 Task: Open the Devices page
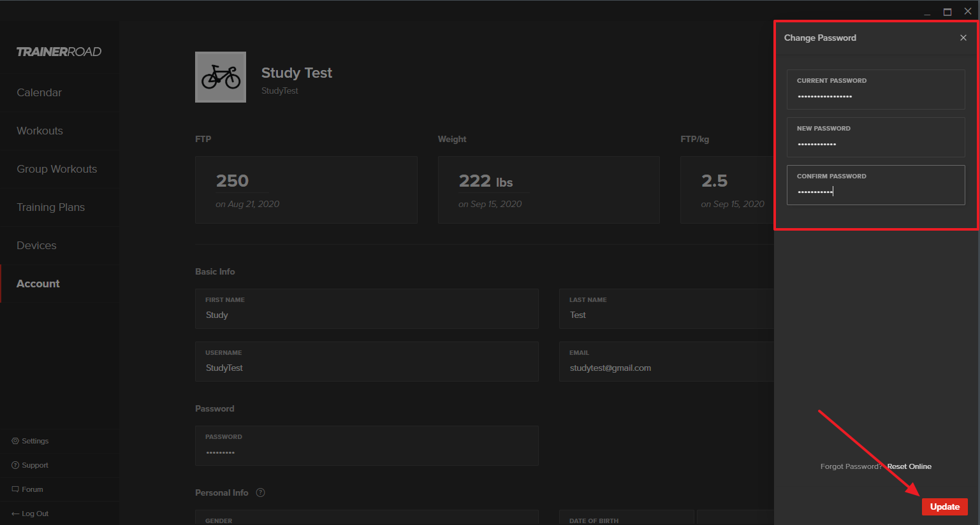(x=59, y=245)
